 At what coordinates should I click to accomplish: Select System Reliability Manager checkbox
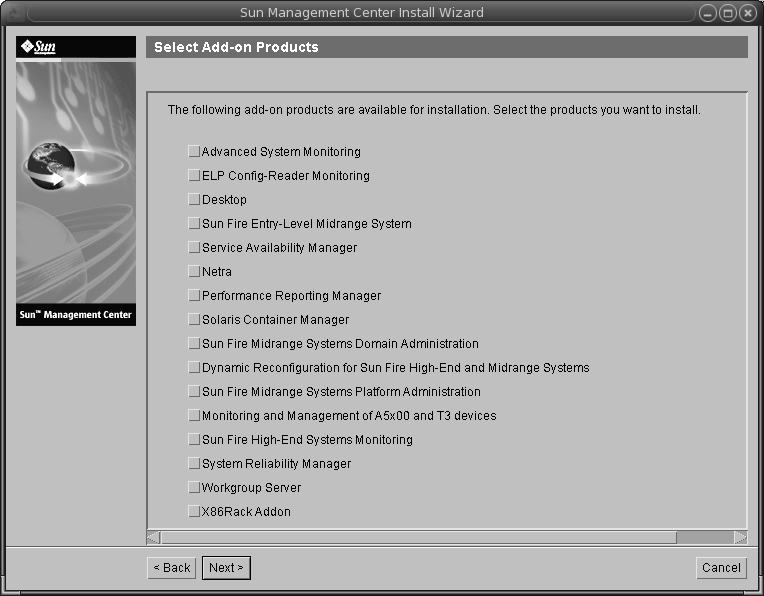(x=194, y=463)
